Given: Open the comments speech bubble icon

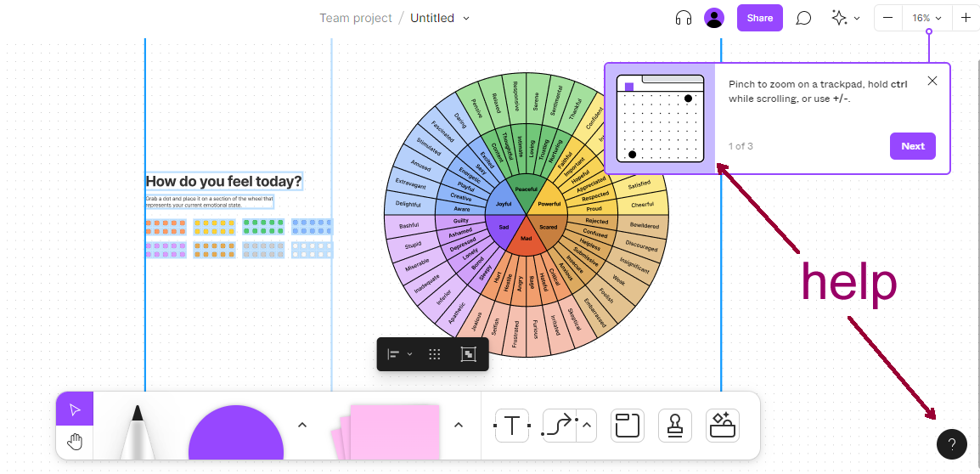Looking at the screenshot, I should pyautogui.click(x=803, y=18).
